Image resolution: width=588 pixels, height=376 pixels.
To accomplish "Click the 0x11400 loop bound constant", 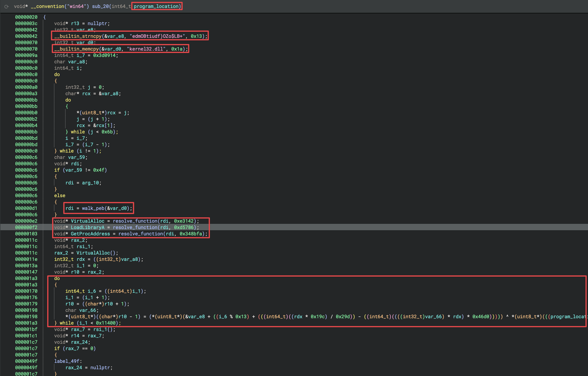I will [106, 323].
